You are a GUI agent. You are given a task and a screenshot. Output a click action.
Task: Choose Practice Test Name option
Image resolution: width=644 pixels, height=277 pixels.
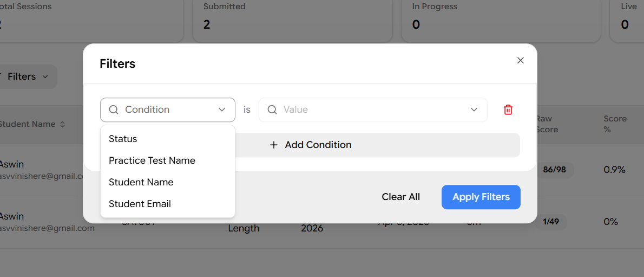(152, 160)
